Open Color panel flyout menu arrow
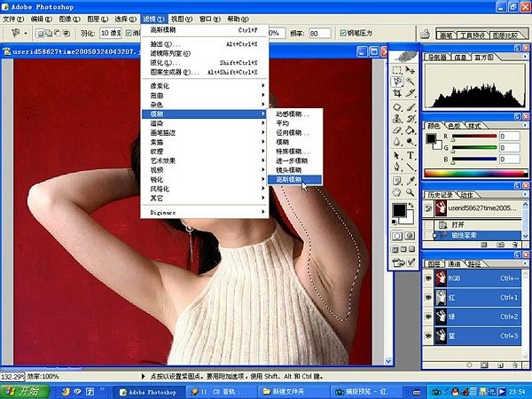Screen dimensions: 532x399 [525, 125]
